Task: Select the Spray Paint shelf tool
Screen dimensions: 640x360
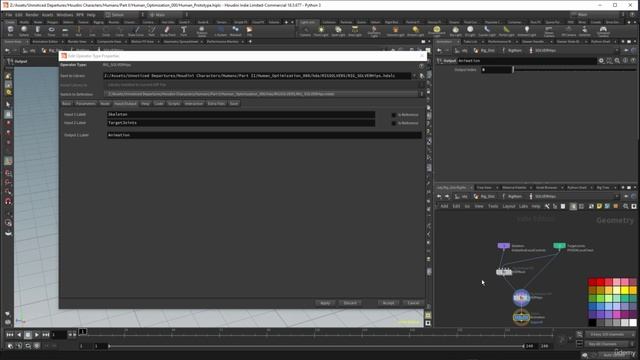Action: coord(167,31)
